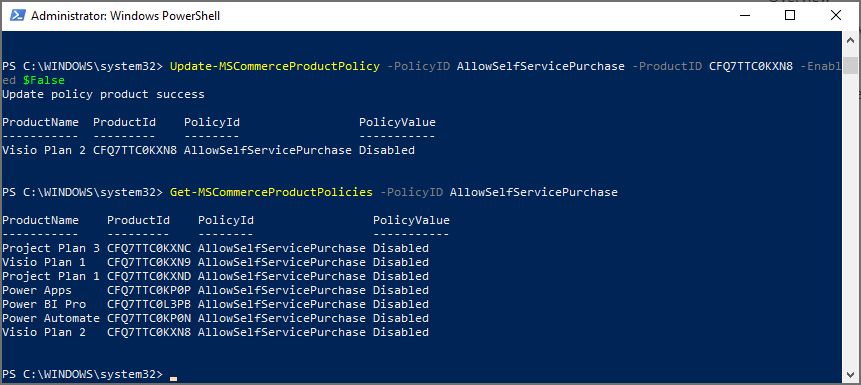
Task: Open the PowerShell icon system menu
Action: 17,16
